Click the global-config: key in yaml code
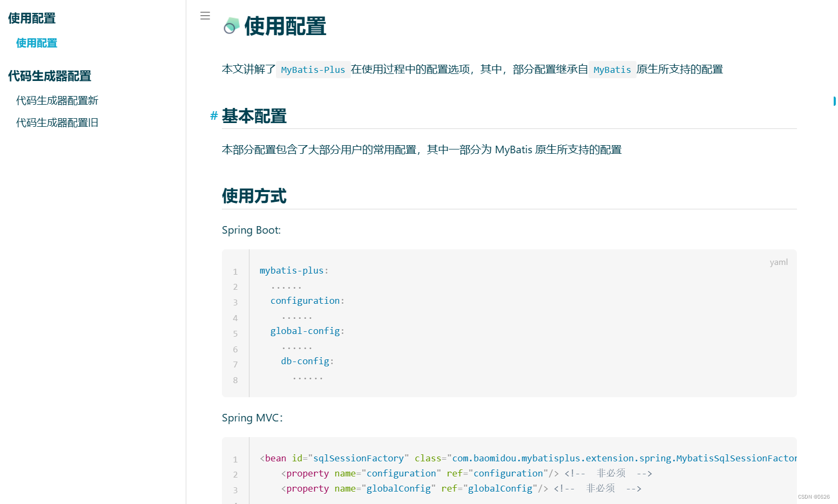The image size is (838, 504). pos(307,331)
